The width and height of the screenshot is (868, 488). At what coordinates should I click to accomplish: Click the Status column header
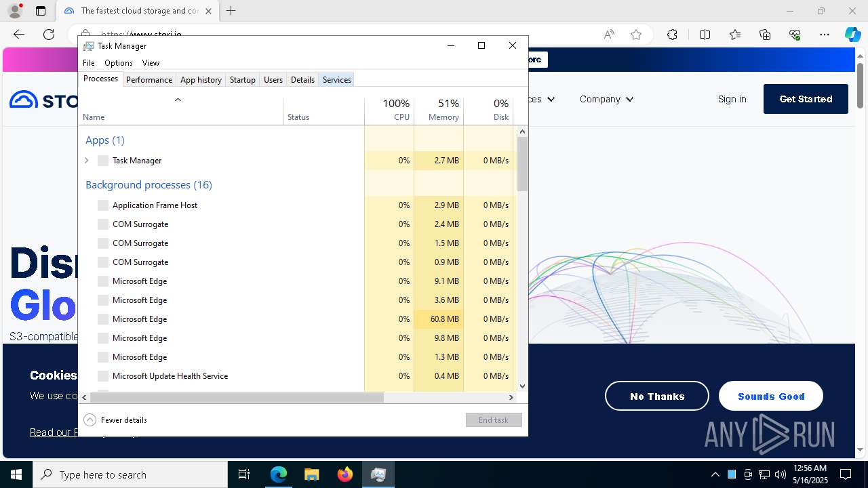323,110
